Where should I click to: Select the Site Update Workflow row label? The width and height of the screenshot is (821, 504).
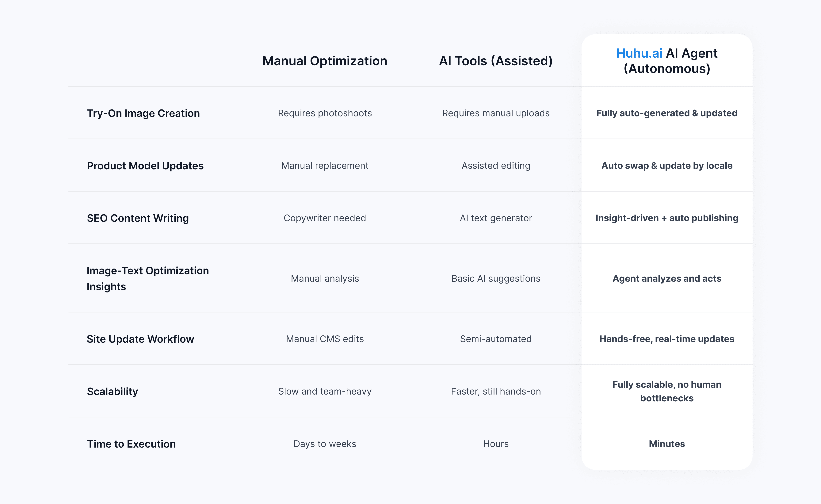coord(140,339)
